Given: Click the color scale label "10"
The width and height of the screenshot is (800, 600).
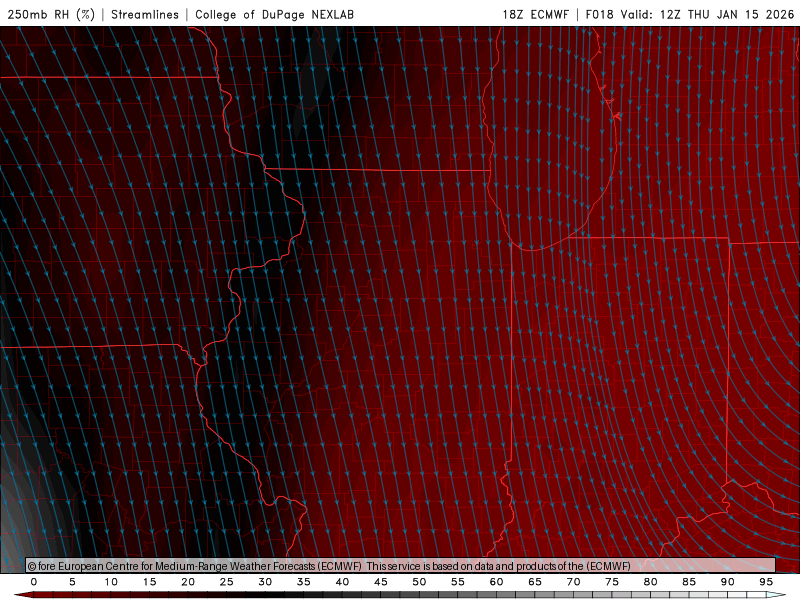Looking at the screenshot, I should (x=111, y=582).
